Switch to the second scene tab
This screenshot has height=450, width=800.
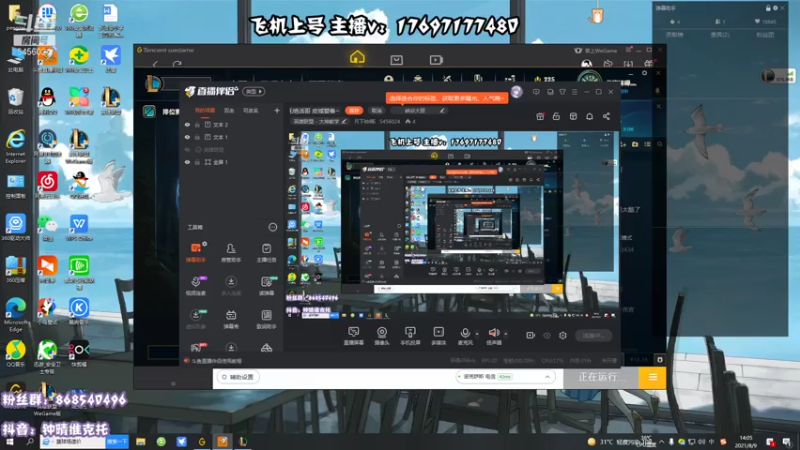(229, 111)
